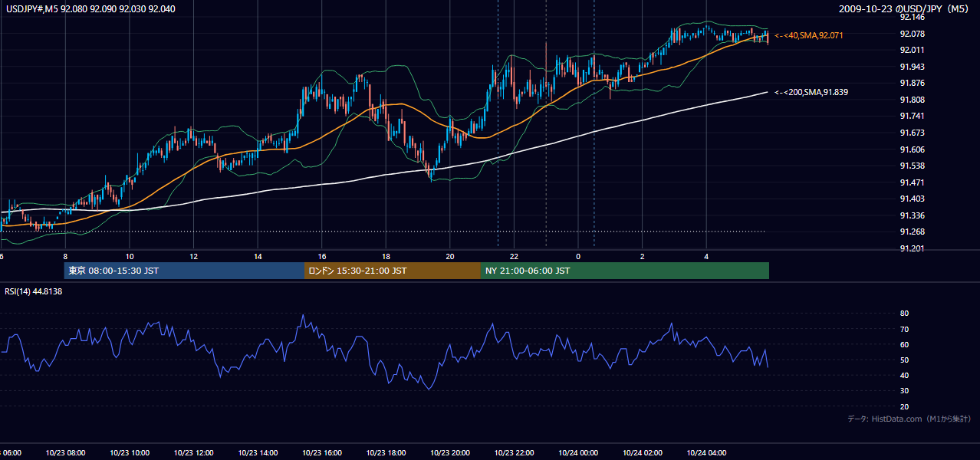Click RSI scale value 40
The image size is (980, 460).
(x=904, y=375)
